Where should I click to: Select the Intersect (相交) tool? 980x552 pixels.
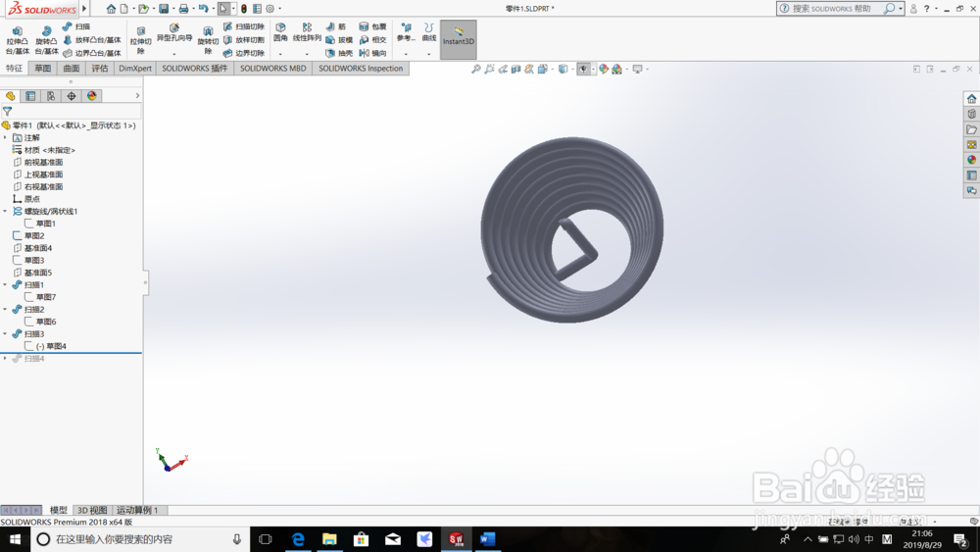coord(372,40)
